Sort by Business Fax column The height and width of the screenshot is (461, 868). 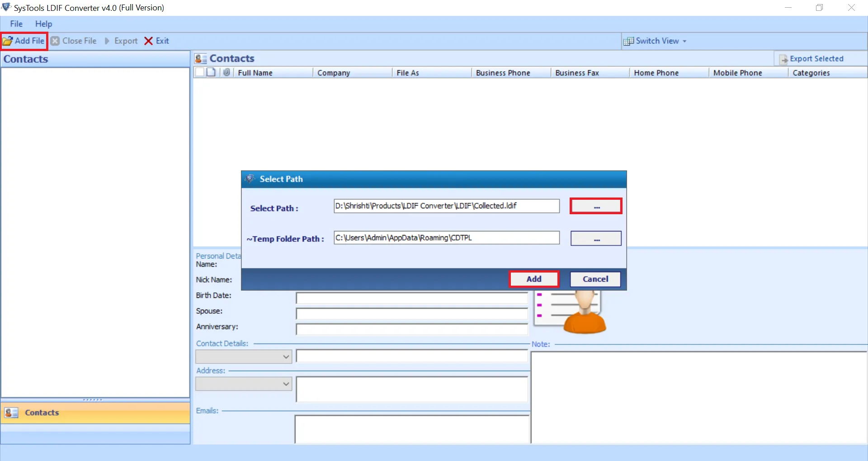(590, 73)
